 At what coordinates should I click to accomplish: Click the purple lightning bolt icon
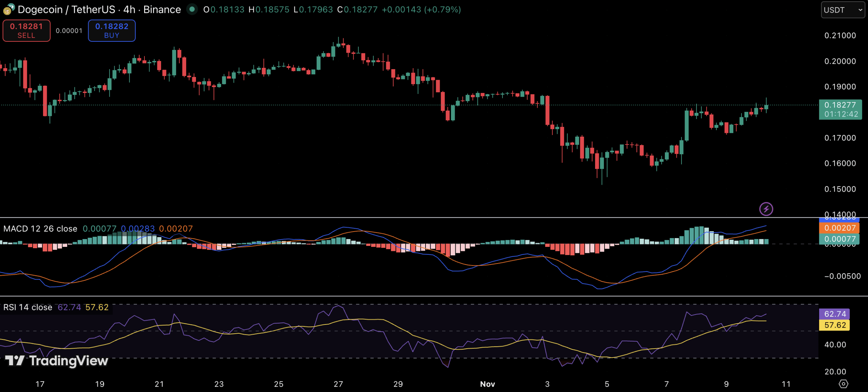[766, 209]
